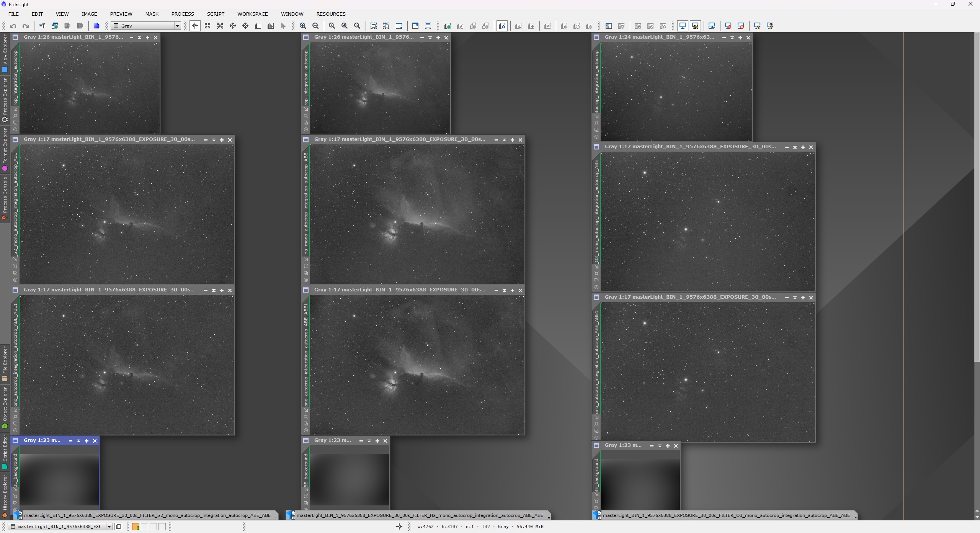
Task: Shade the S2_mono_autocrop_ABE image window
Action: point(214,140)
